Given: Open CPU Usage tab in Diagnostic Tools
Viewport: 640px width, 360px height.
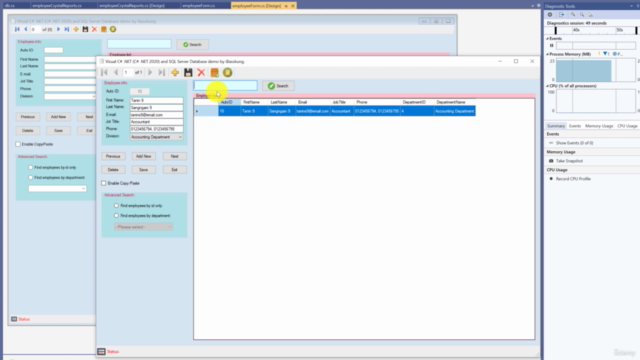Looking at the screenshot, I should 627,126.
